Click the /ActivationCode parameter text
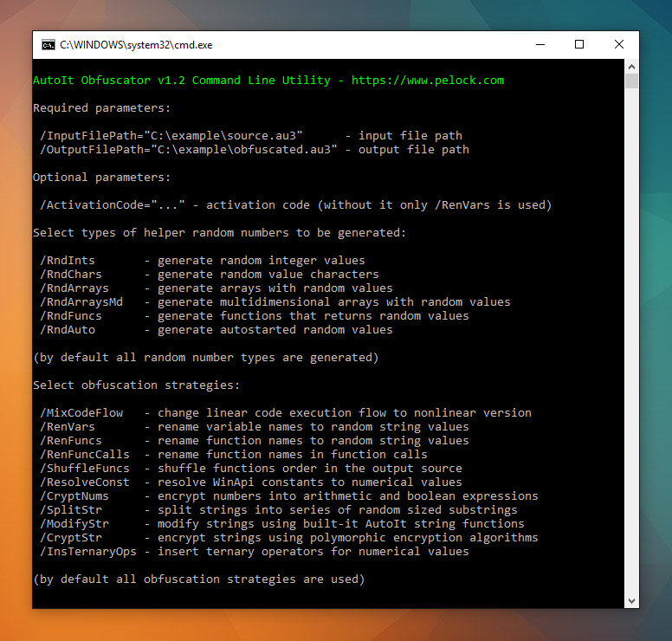The width and height of the screenshot is (672, 641). coord(113,205)
